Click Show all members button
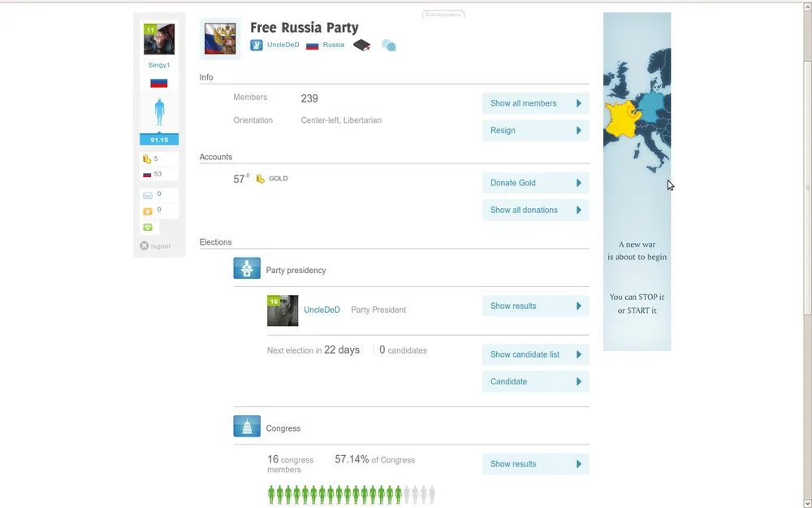 coord(535,103)
